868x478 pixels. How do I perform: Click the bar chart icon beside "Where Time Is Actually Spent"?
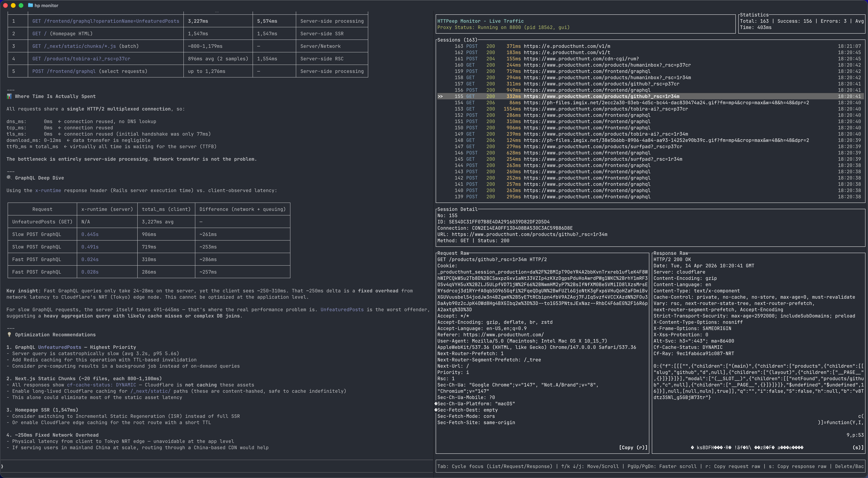(9, 96)
